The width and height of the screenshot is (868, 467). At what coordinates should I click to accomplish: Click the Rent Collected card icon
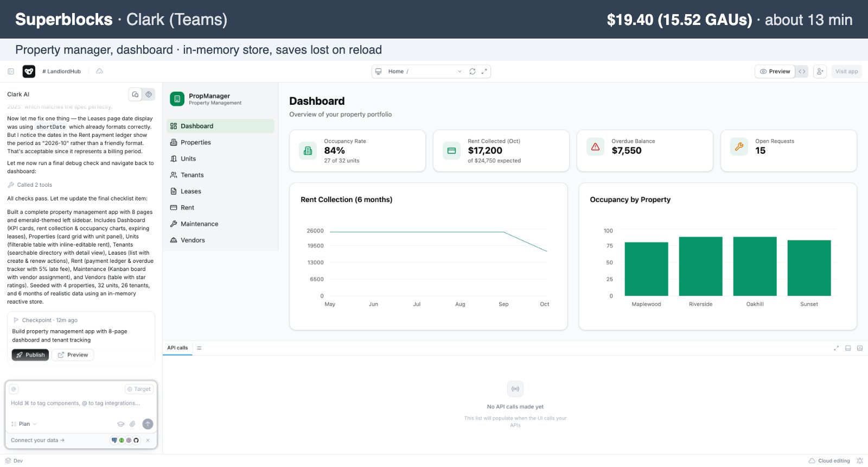(451, 150)
